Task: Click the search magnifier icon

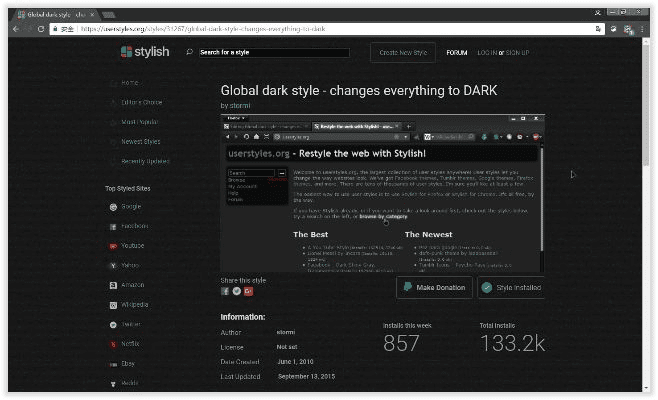Action: (x=189, y=52)
